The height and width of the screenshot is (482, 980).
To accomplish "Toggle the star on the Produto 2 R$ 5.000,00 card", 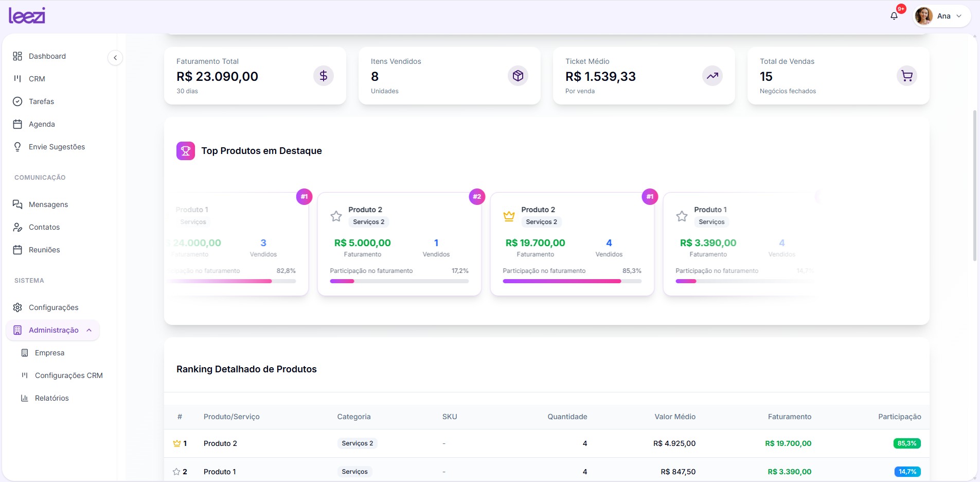I will pyautogui.click(x=336, y=216).
